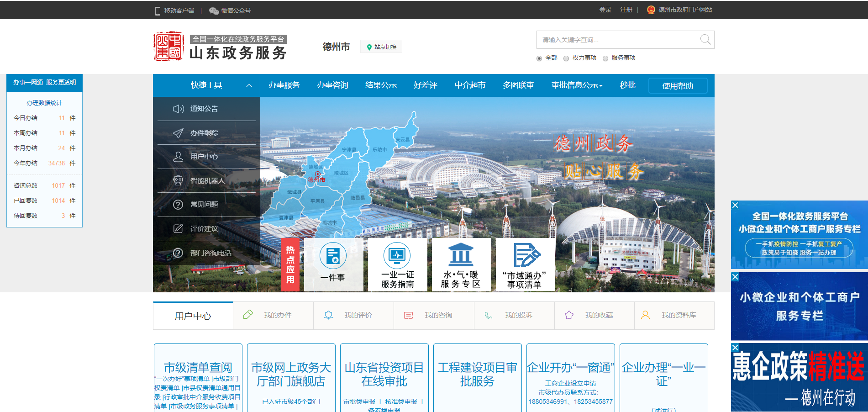Select the 全部 radio button
Screen dimensions: 868x412
tap(539, 58)
